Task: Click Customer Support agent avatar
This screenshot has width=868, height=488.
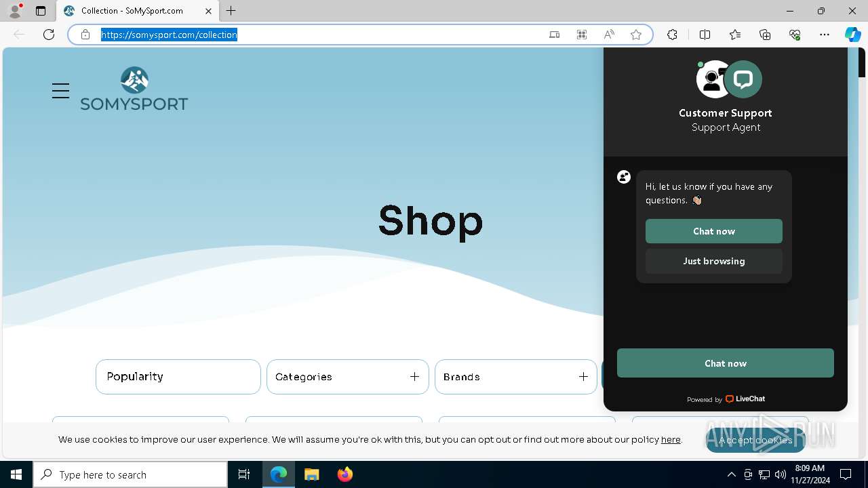Action: point(711,79)
